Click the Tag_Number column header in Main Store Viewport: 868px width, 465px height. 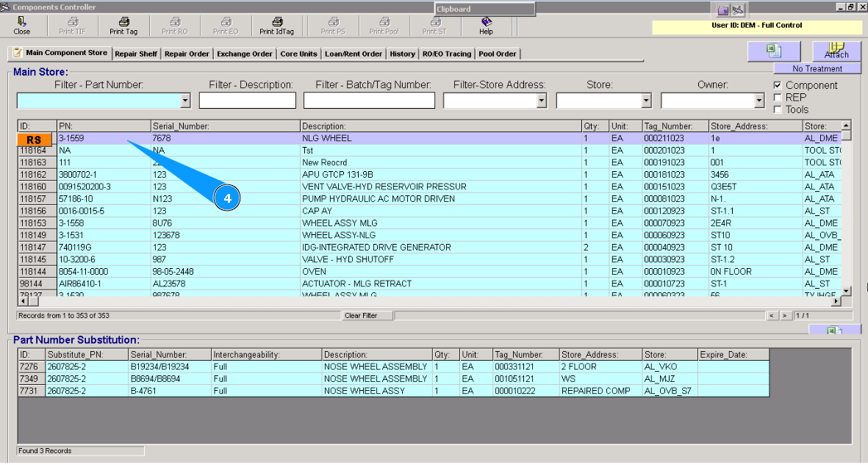click(x=675, y=126)
